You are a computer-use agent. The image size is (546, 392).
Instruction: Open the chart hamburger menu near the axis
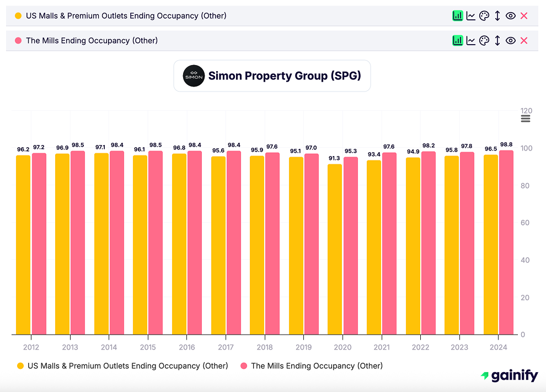(525, 117)
